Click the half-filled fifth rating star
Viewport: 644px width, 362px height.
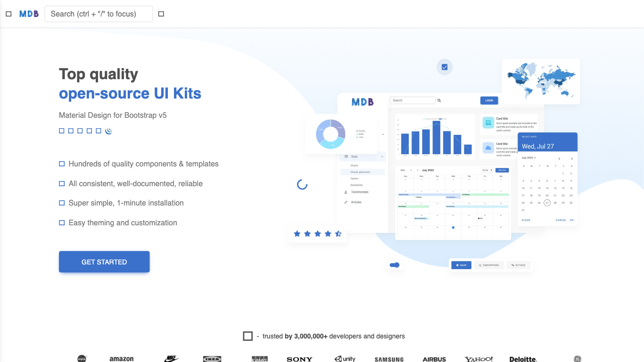pyautogui.click(x=338, y=233)
